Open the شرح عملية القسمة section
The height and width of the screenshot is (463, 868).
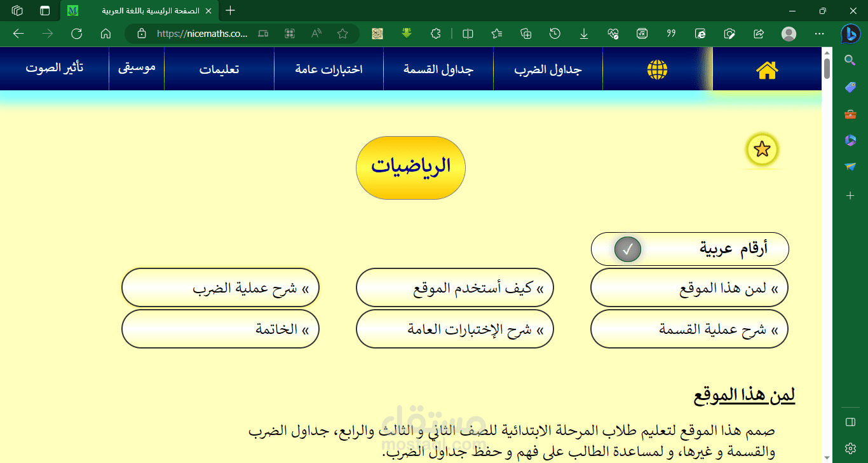[x=689, y=329]
